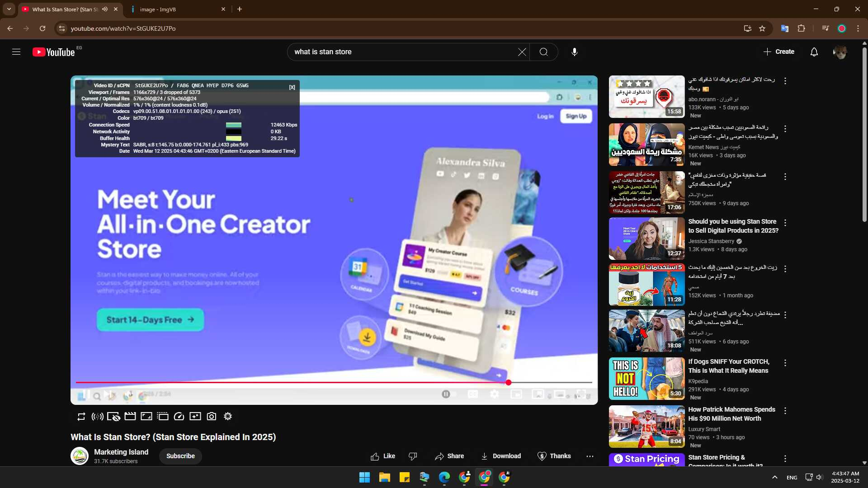The height and width of the screenshot is (488, 868).
Task: Subscribe to Marketing Island
Action: click(180, 456)
